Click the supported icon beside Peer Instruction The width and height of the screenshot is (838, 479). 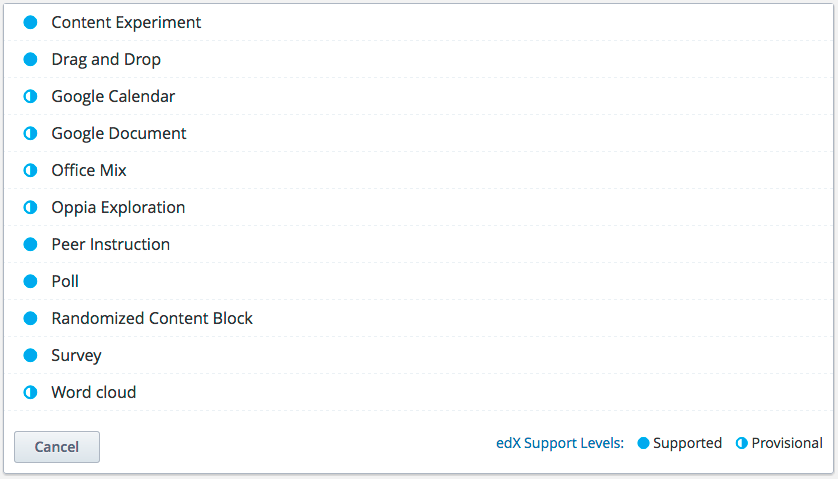(x=30, y=244)
